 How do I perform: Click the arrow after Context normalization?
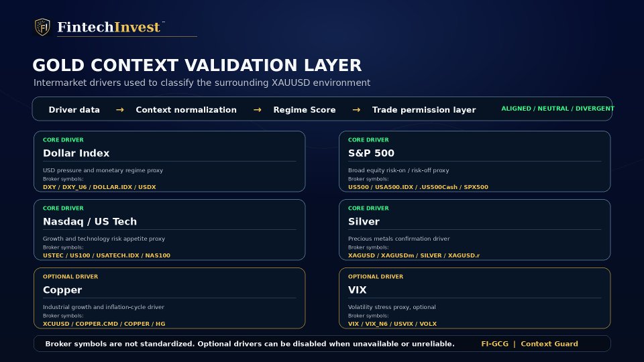click(x=258, y=109)
